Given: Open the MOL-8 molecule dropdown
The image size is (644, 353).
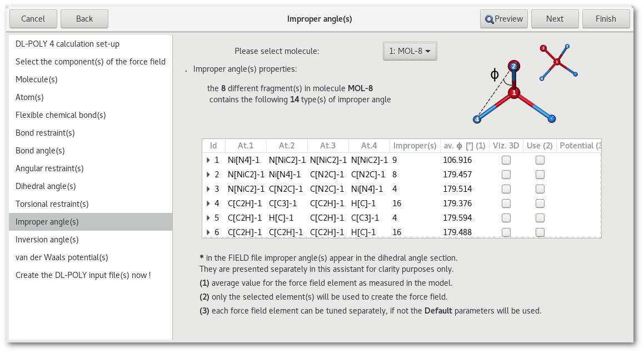Looking at the screenshot, I should coord(410,51).
